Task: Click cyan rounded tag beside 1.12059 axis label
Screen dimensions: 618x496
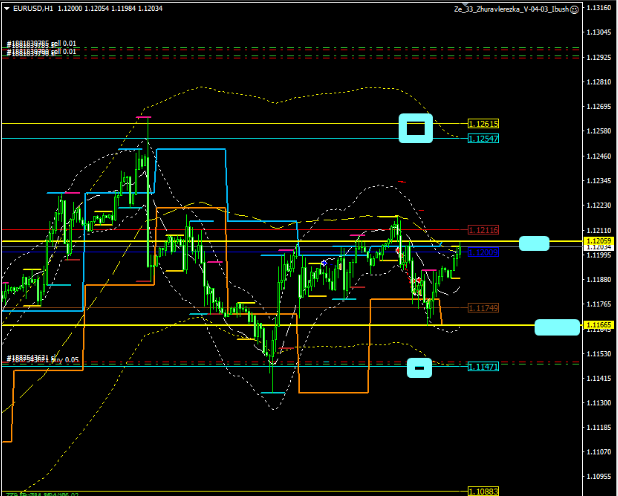Action: coord(534,243)
